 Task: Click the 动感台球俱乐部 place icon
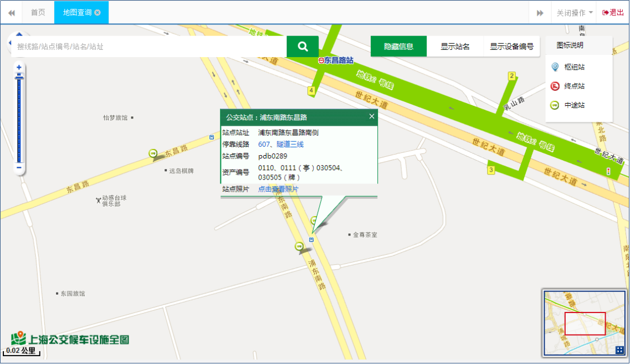[99, 200]
